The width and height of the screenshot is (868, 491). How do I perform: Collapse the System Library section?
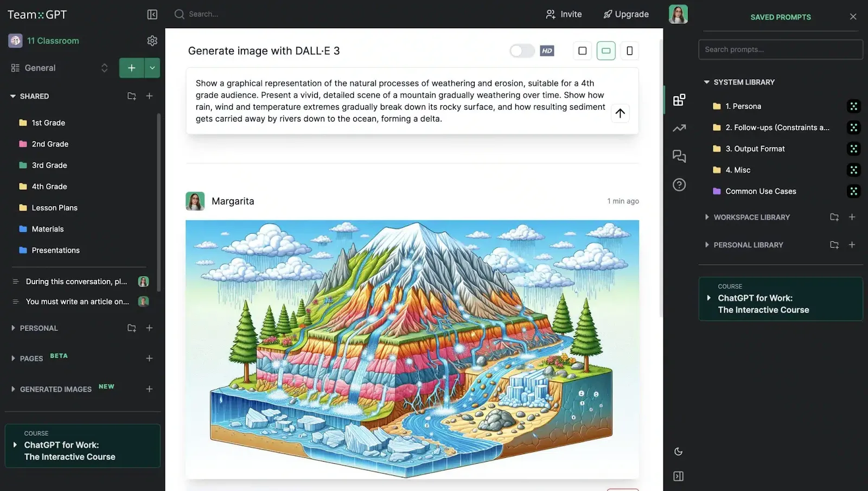[x=706, y=82]
